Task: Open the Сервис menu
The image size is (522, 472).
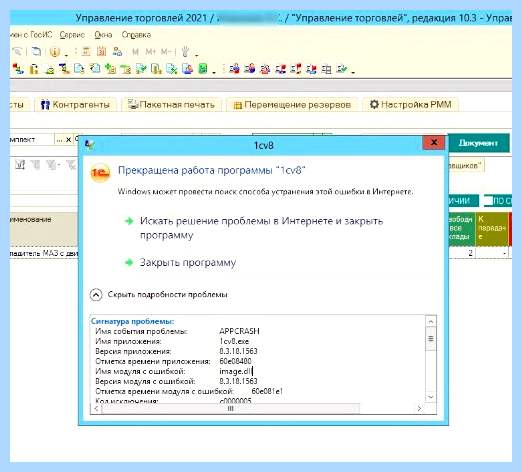Action: (72, 35)
